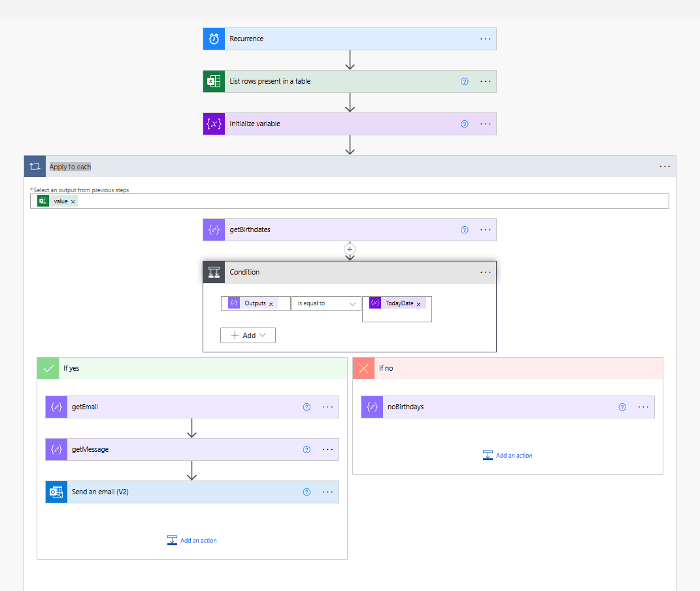This screenshot has height=591, width=700.
Task: Click the Condition action icon
Action: 214,272
